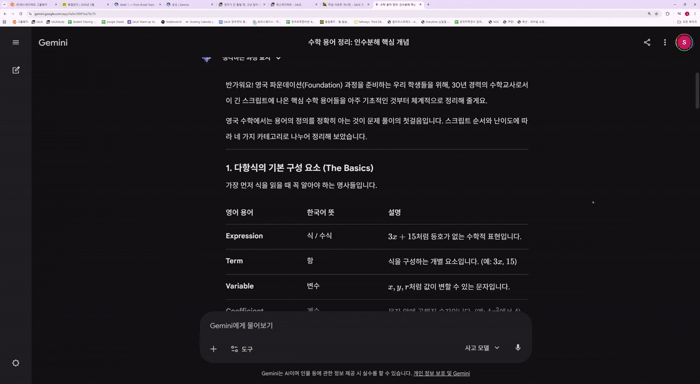Viewport: 700px width, 384px height.
Task: Click the 설명 column header
Action: [394, 213]
